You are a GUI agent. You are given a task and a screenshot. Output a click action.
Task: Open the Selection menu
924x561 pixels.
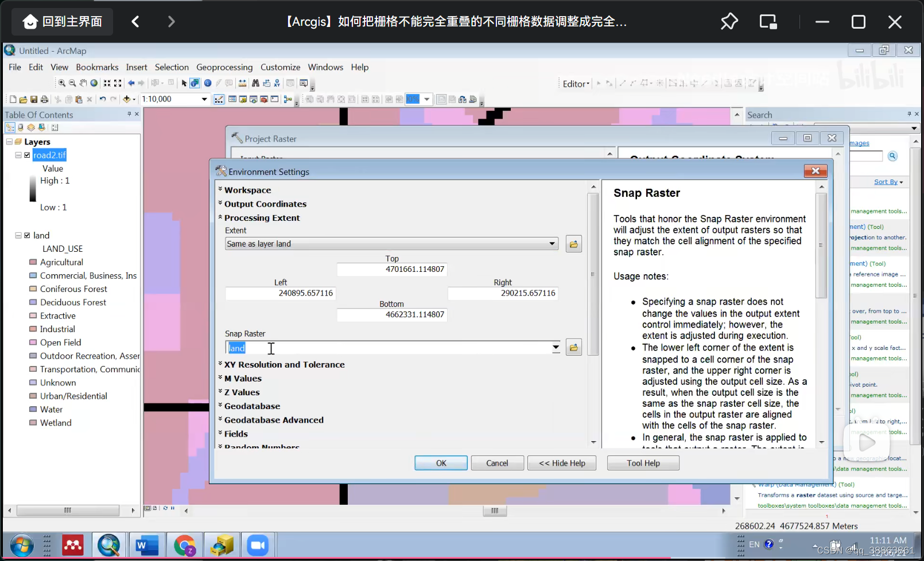pyautogui.click(x=172, y=67)
